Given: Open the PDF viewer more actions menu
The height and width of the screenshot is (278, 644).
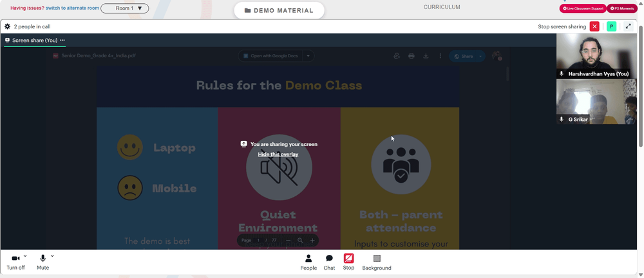Looking at the screenshot, I should tap(440, 56).
